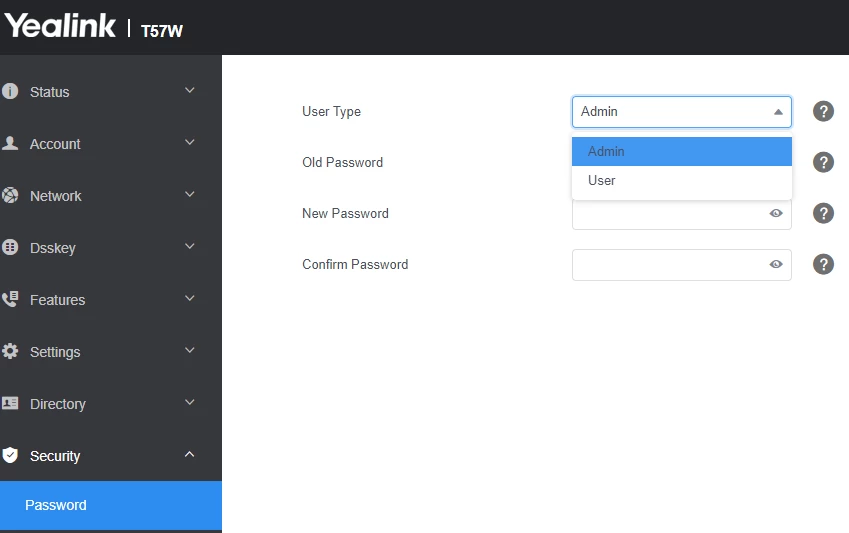The image size is (849, 533).
Task: Click the Directory contact card icon
Action: click(x=10, y=403)
